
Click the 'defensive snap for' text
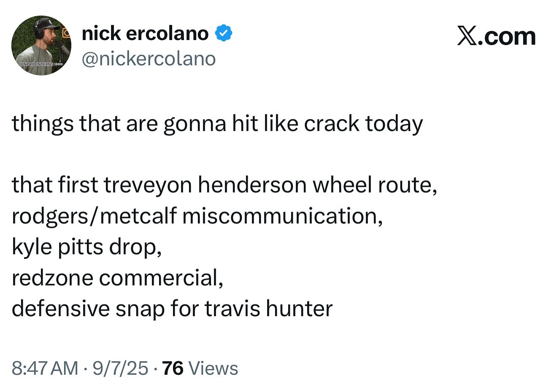coord(105,308)
